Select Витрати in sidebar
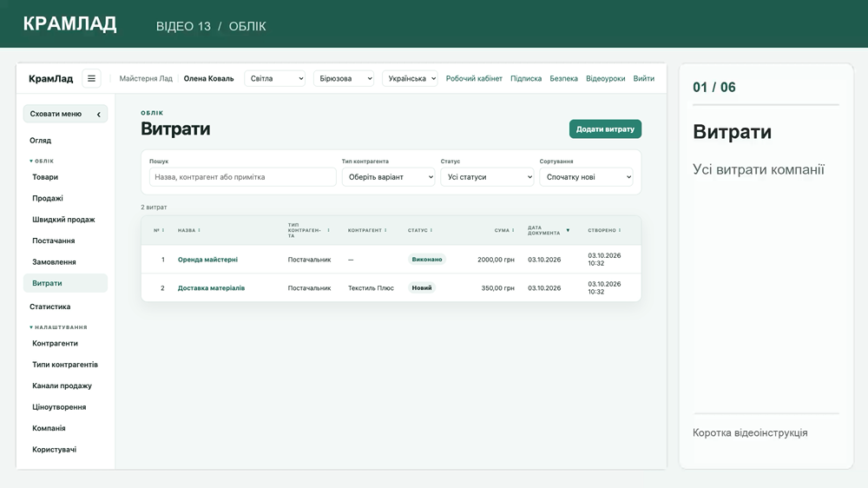The width and height of the screenshot is (868, 488). tap(65, 283)
